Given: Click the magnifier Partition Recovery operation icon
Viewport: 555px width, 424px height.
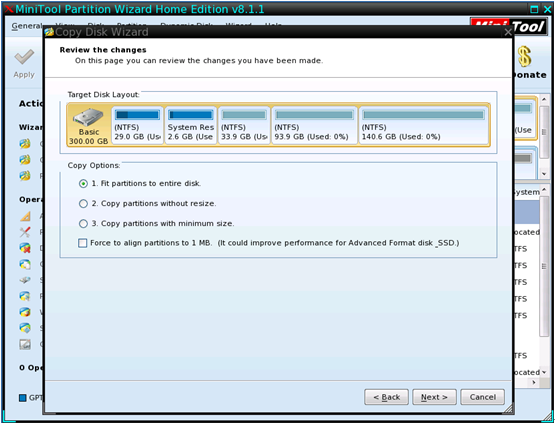Looking at the screenshot, I should pos(25,296).
